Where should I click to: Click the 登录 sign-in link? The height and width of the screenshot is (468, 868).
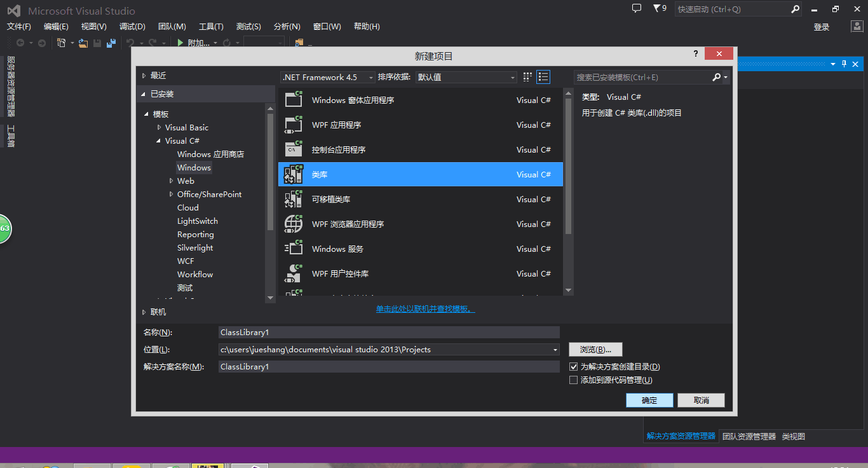coord(822,27)
